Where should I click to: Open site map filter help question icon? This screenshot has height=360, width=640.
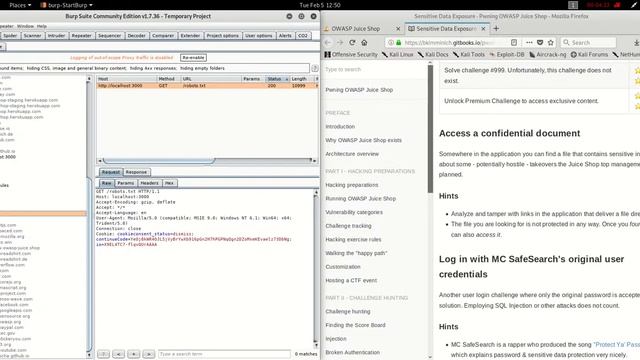click(x=315, y=68)
